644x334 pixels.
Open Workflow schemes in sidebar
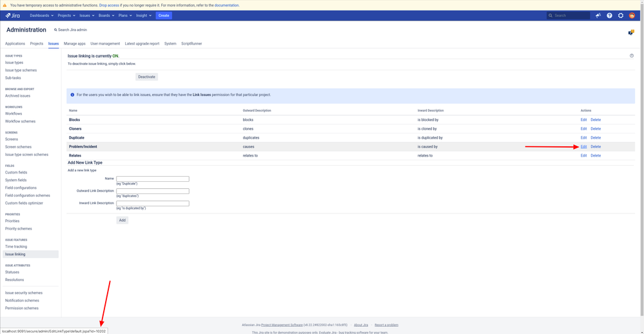(x=20, y=122)
